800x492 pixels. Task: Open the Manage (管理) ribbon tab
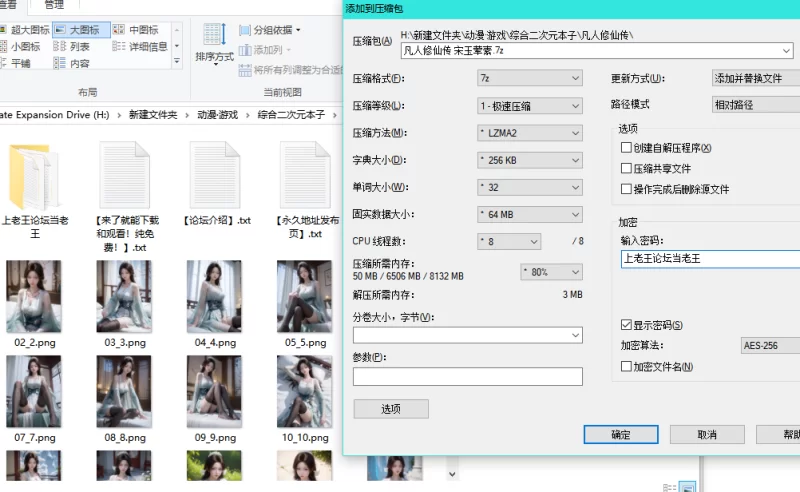pyautogui.click(x=54, y=5)
